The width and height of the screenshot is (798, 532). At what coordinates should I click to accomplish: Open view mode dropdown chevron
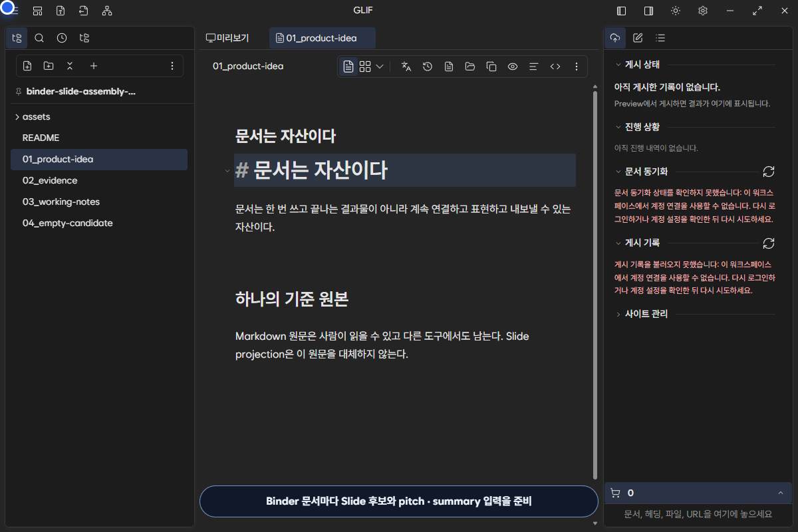(x=380, y=66)
